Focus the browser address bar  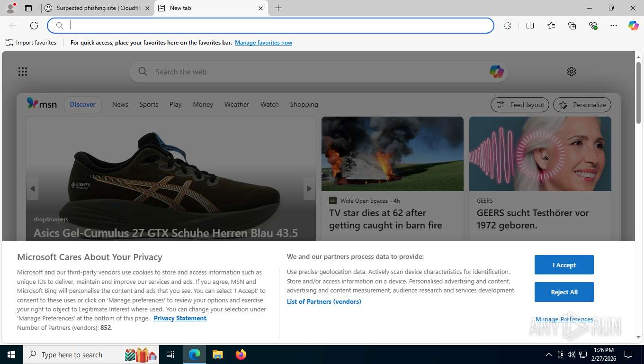[x=271, y=26]
